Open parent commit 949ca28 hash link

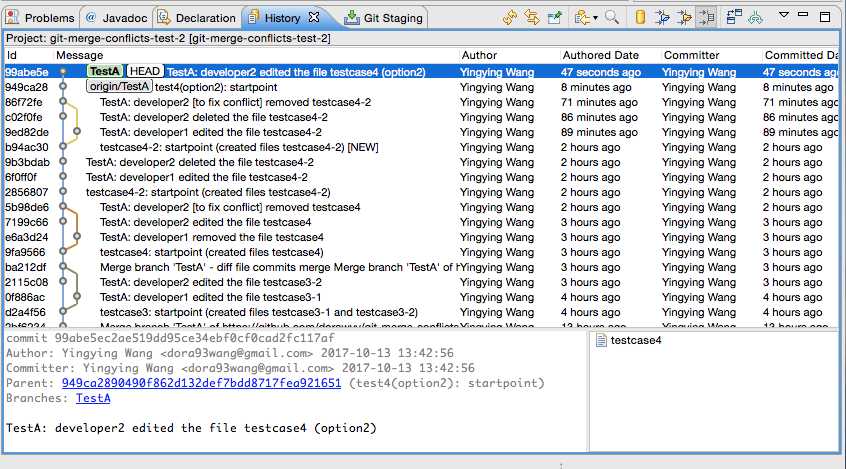coord(201,383)
